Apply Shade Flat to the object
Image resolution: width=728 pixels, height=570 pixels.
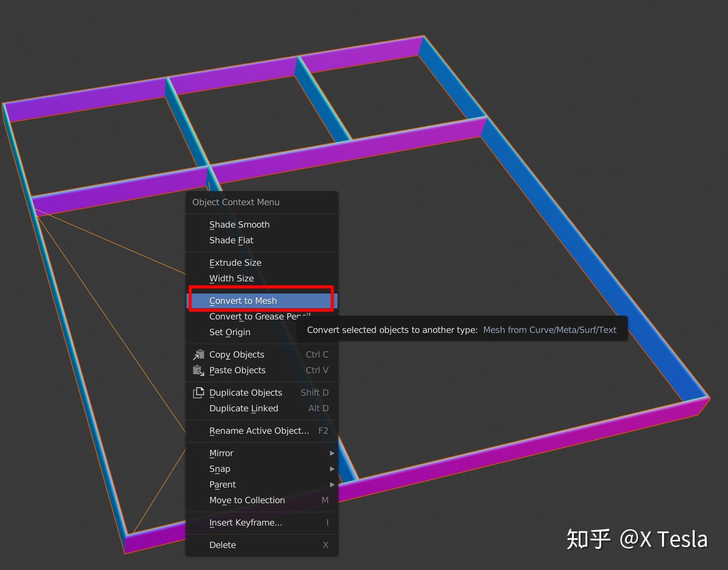232,240
